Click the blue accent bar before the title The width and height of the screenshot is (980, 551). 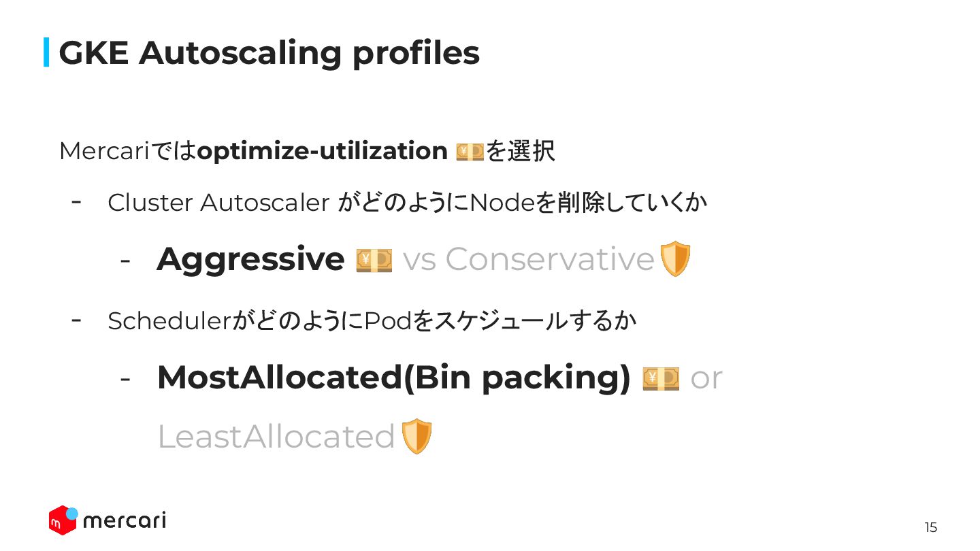coord(46,52)
